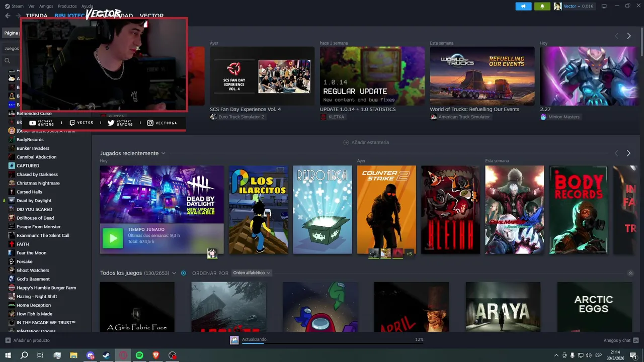The width and height of the screenshot is (644, 362).
Task: Click the Windows Start button
Action: coord(8,355)
